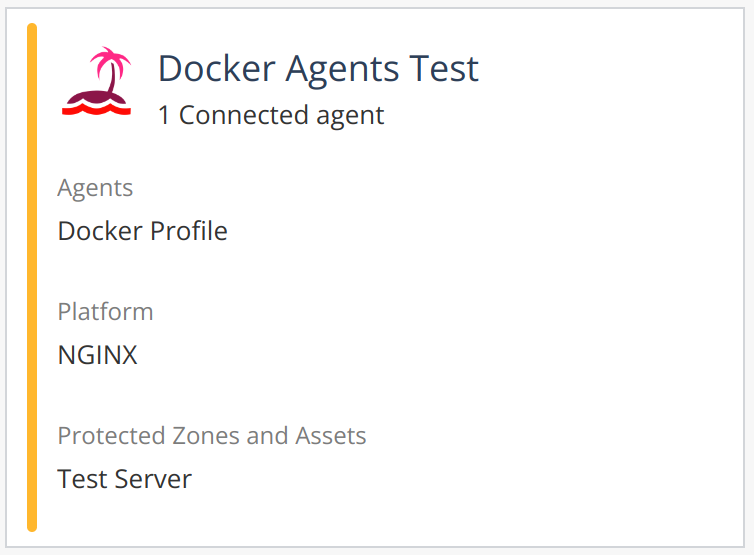
Task: Click the palm tree island profile icon
Action: 96,82
